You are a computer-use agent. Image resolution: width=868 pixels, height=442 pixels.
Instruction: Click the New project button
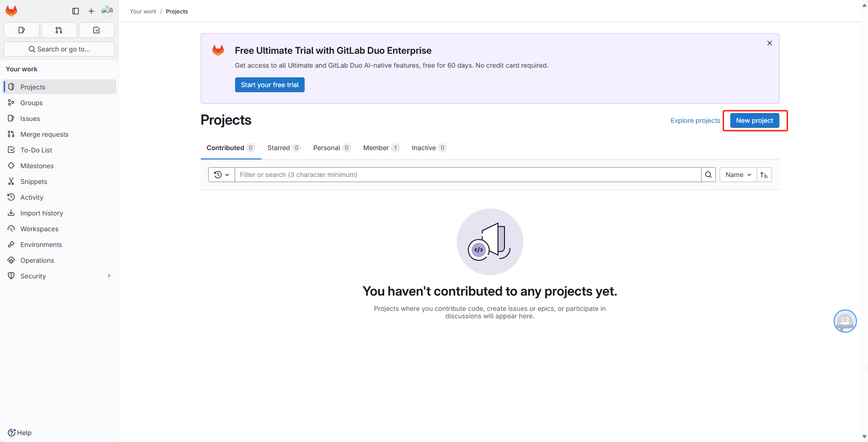pyautogui.click(x=754, y=120)
